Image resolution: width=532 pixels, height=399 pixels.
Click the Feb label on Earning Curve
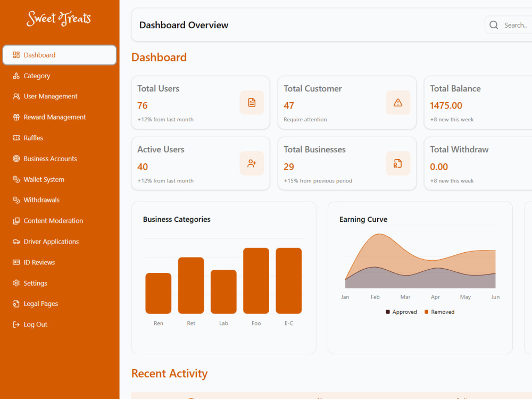coord(375,297)
